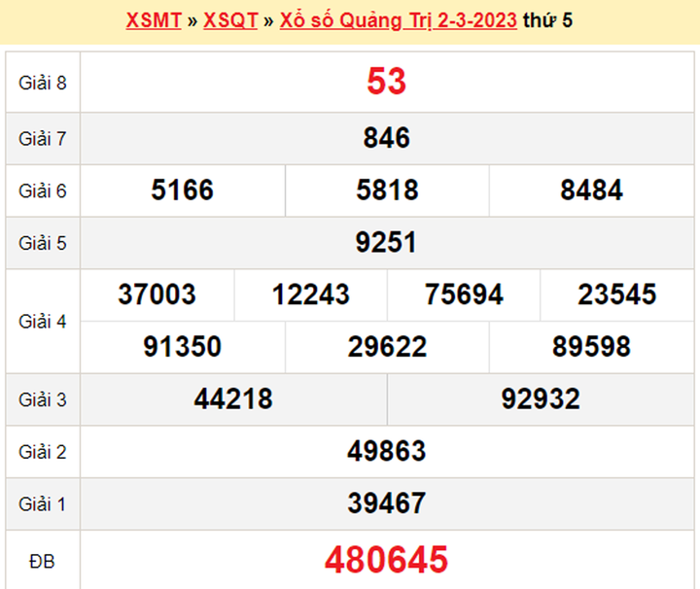
Task: Click the Giải 3 row label
Action: click(43, 399)
